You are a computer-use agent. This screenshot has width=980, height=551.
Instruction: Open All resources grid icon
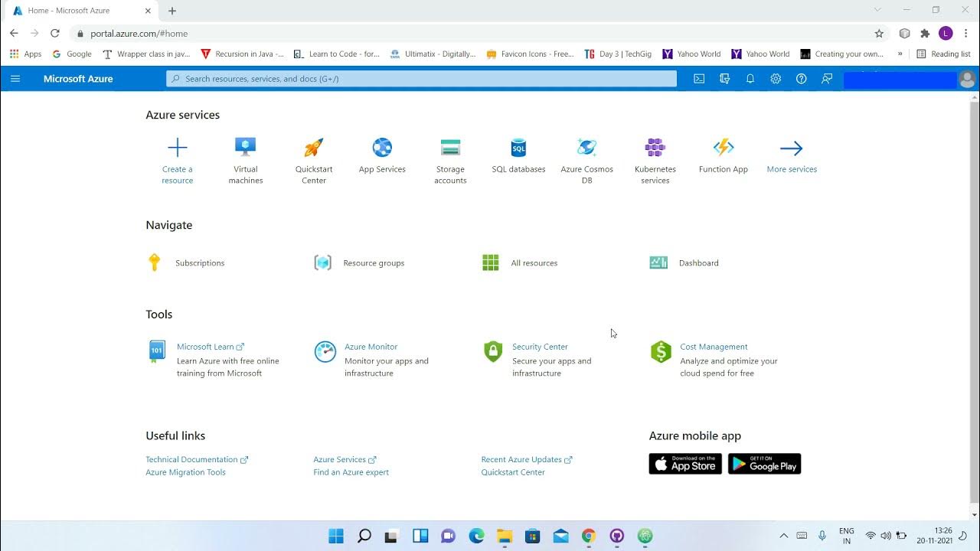(491, 262)
